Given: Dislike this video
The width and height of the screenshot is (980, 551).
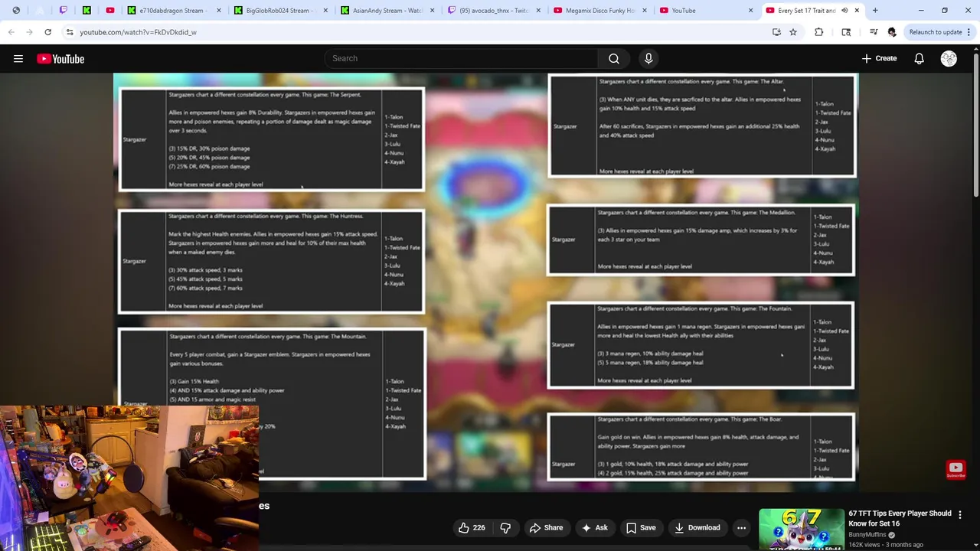Looking at the screenshot, I should [x=505, y=527].
